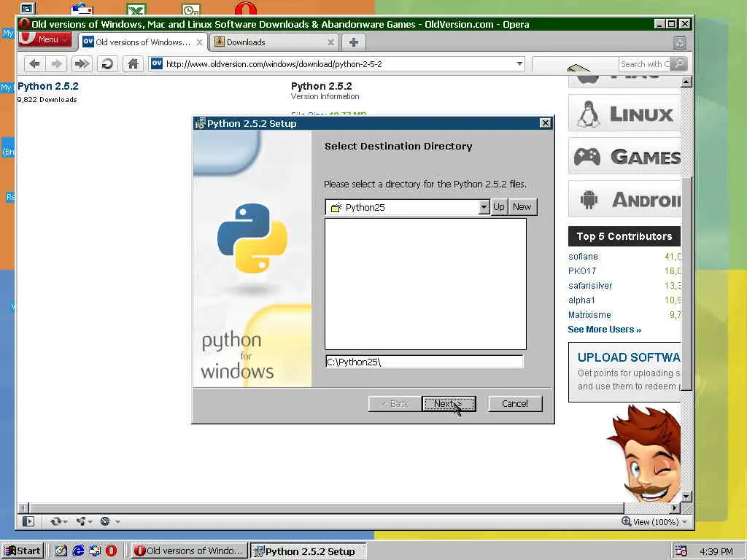Click the system tray icon beside clock
This screenshot has width=747, height=560.
pos(681,551)
